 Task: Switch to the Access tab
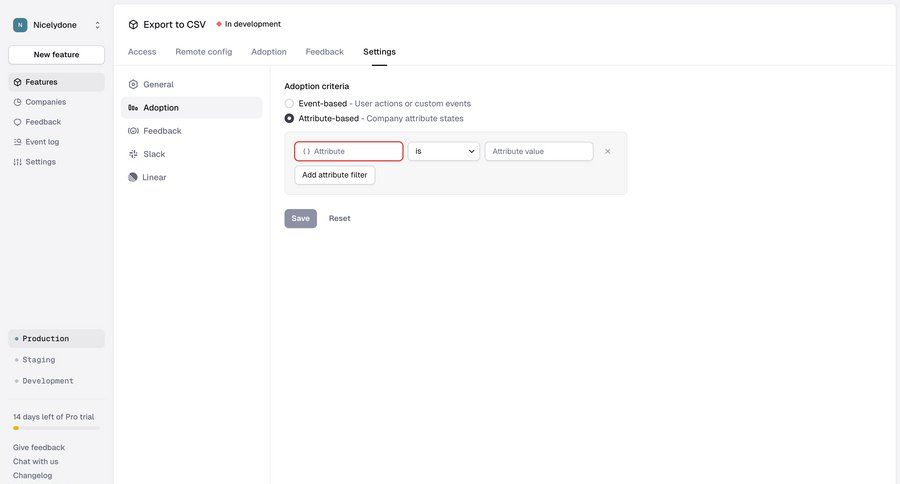point(142,52)
